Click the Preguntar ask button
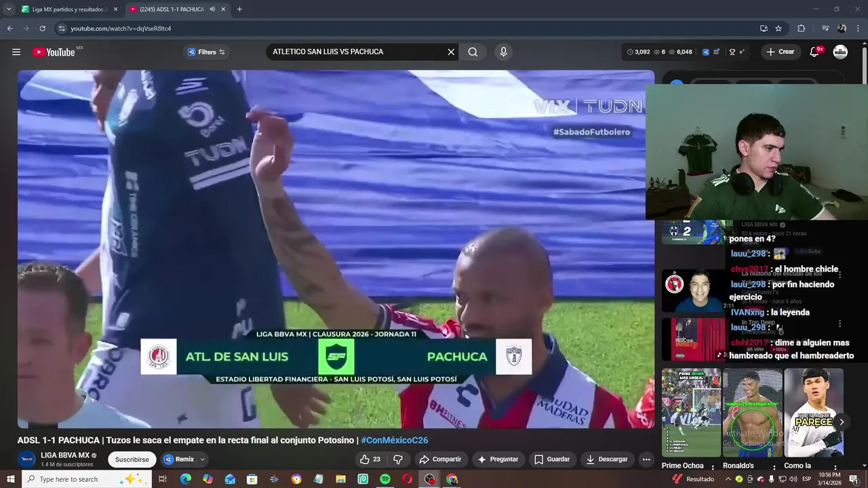This screenshot has width=868, height=488. click(498, 460)
